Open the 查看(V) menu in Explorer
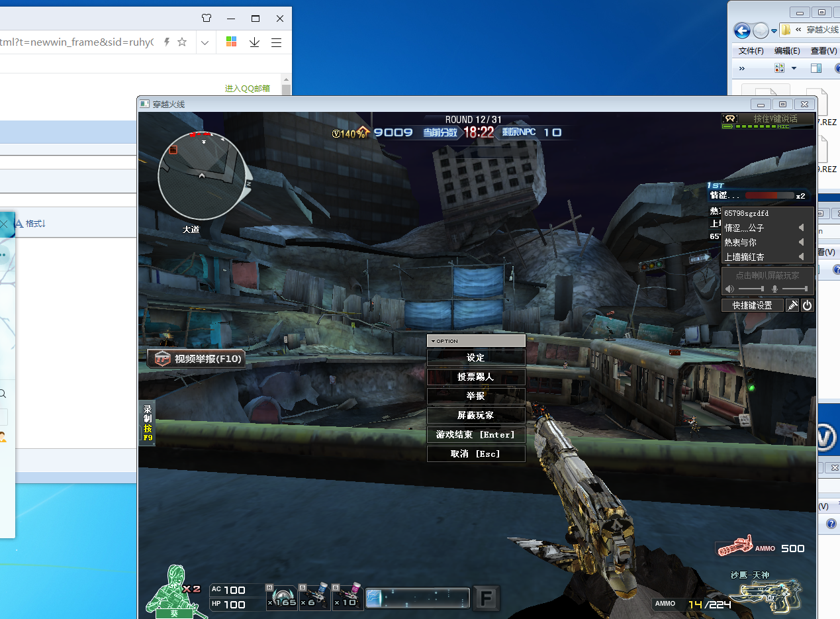 (x=823, y=51)
